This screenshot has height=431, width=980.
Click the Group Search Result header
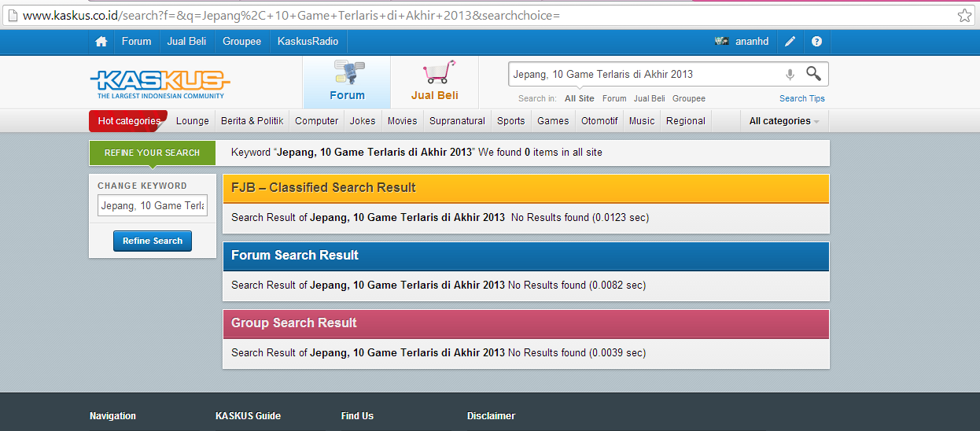(x=526, y=323)
